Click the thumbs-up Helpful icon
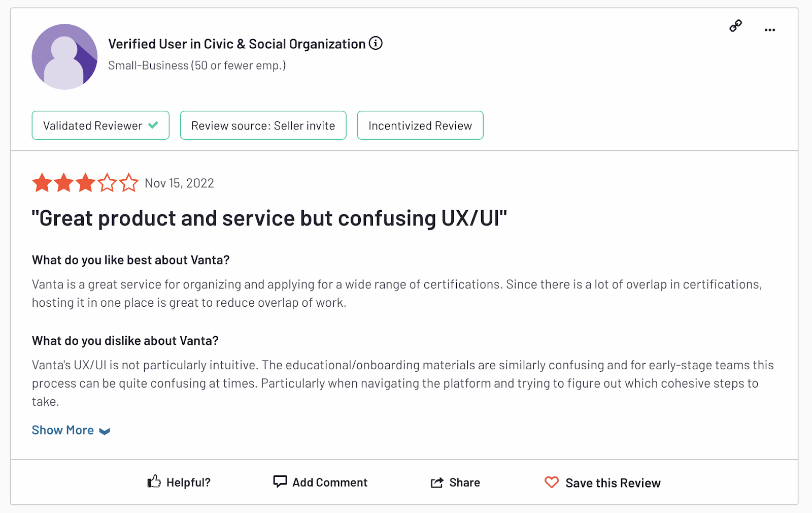 point(154,482)
